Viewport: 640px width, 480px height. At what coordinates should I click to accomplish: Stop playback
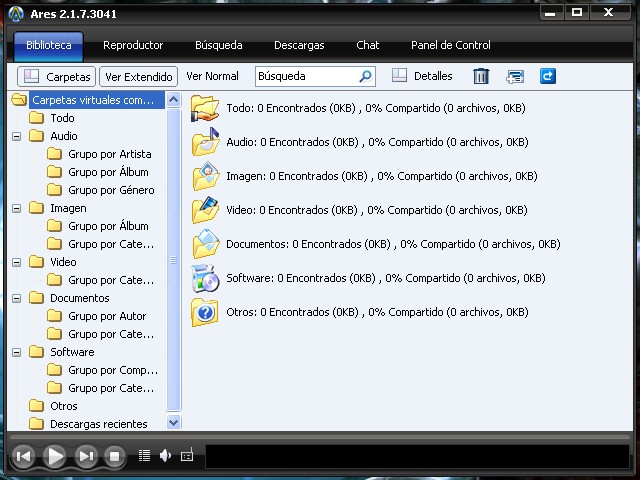coord(115,456)
